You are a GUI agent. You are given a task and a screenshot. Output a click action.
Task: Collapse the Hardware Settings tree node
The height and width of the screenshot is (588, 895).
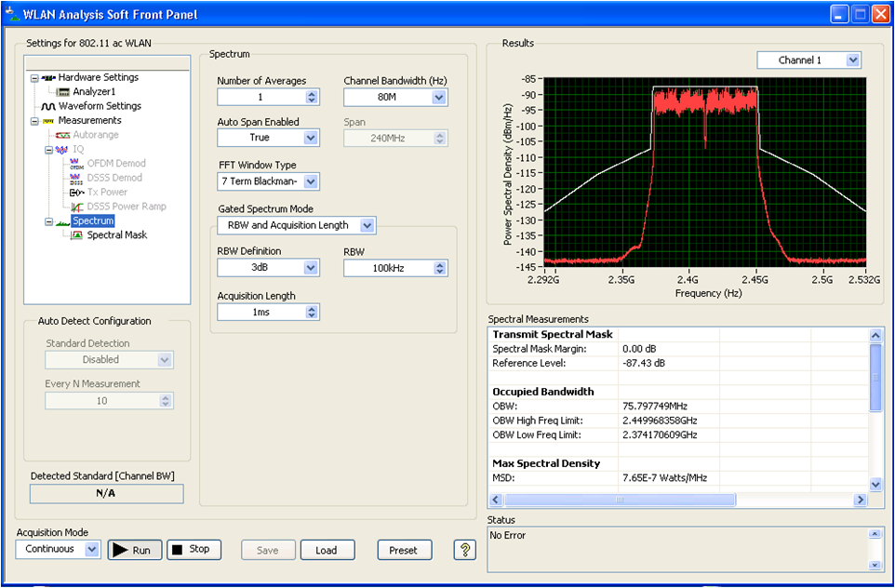34,78
